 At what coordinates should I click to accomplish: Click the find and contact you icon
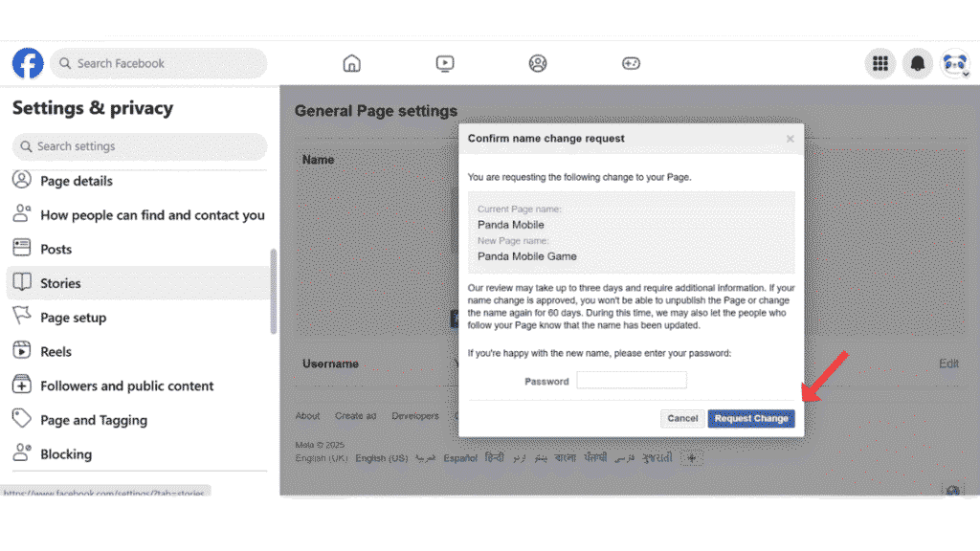(22, 213)
